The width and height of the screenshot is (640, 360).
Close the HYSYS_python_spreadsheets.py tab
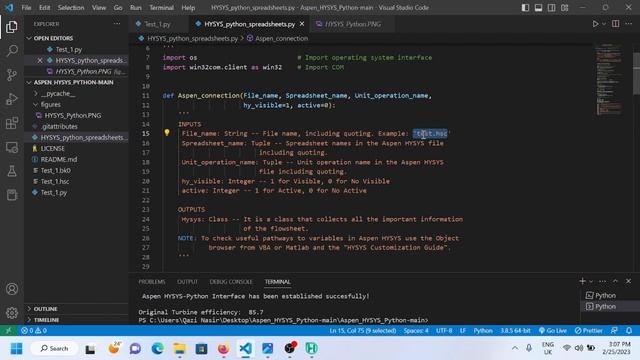pos(302,24)
